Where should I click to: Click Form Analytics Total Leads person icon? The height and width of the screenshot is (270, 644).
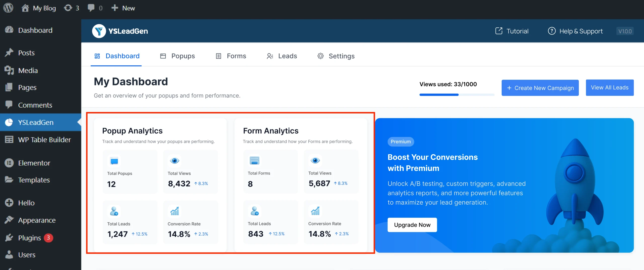255,211
